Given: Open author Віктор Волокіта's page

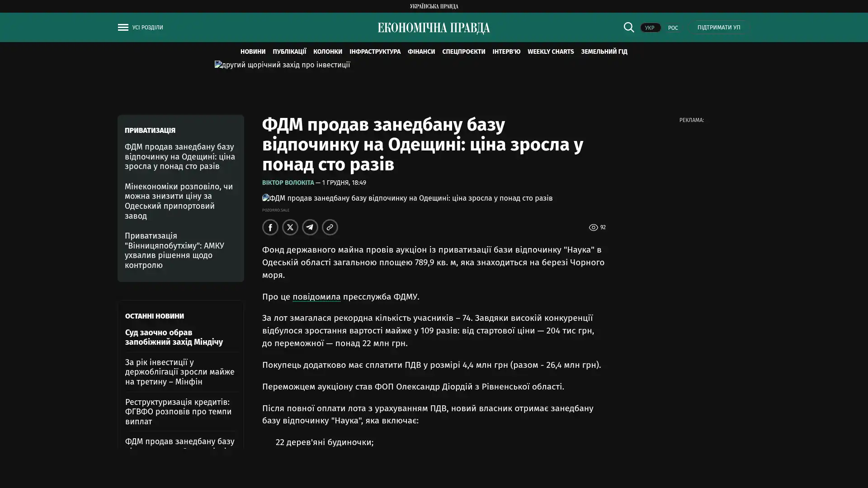Looking at the screenshot, I should pyautogui.click(x=288, y=183).
